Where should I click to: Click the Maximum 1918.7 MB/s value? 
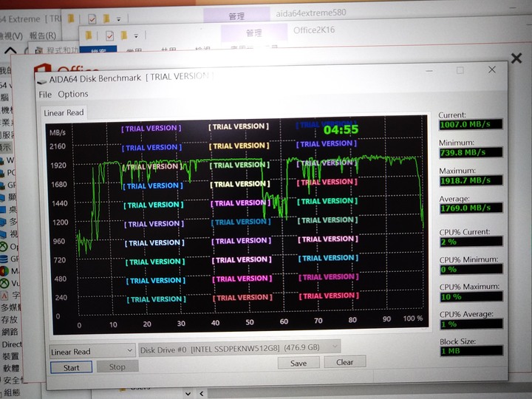click(471, 180)
